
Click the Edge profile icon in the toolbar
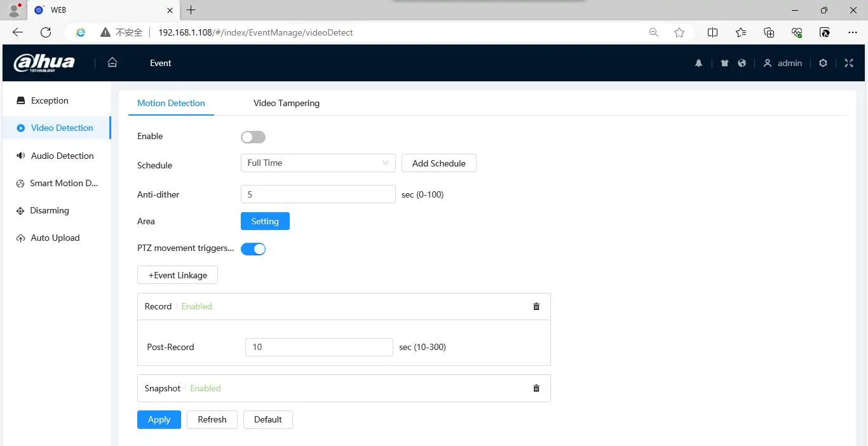pyautogui.click(x=825, y=32)
